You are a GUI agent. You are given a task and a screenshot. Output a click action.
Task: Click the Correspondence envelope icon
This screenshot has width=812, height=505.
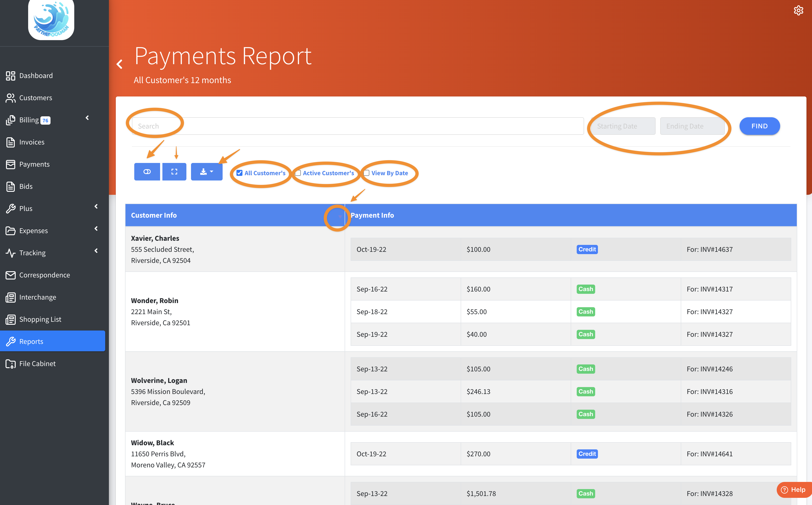tap(10, 275)
